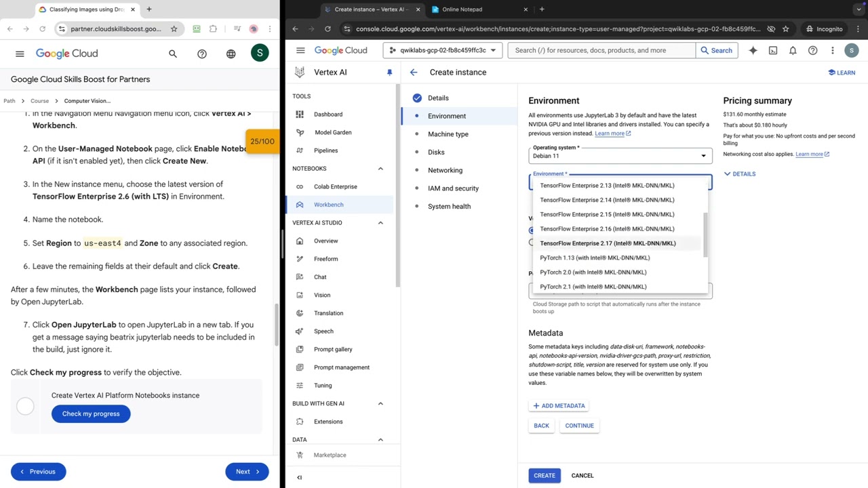Switch to Online Notepad browser tab

pos(479,9)
